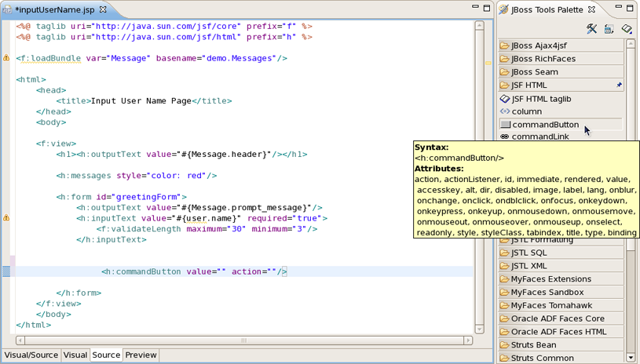Click the Import taglib icon in palette toolbar
This screenshot has width=640, height=364.
[627, 28]
